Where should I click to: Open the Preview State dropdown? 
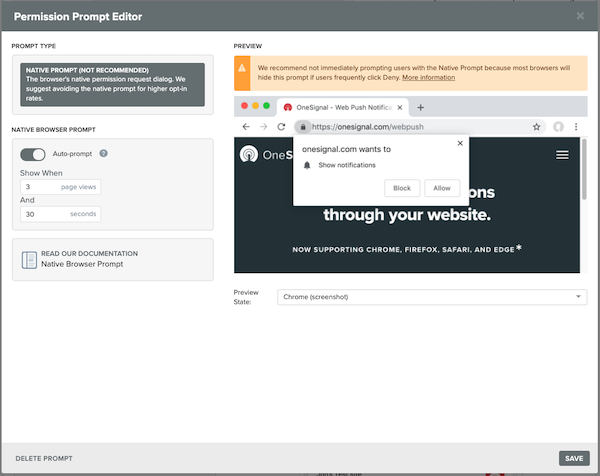pyautogui.click(x=432, y=297)
